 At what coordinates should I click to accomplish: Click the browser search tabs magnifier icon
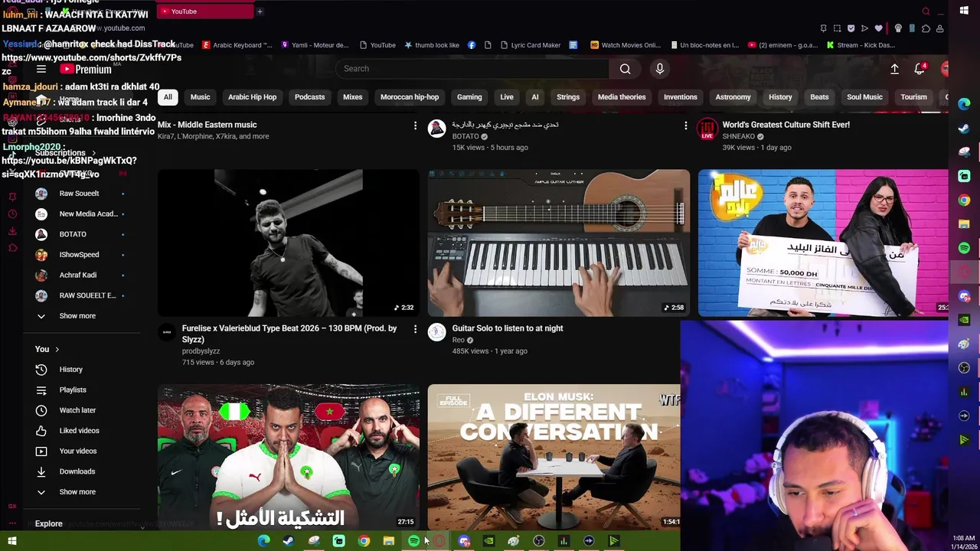(x=926, y=11)
